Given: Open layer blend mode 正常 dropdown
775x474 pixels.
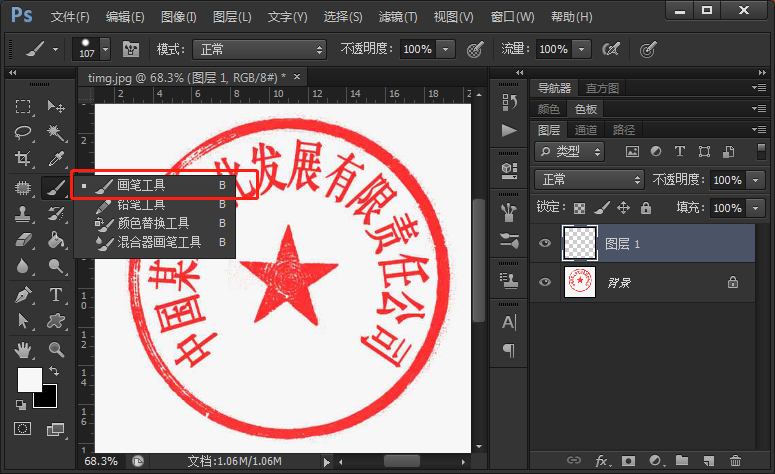Looking at the screenshot, I should pos(589,179).
